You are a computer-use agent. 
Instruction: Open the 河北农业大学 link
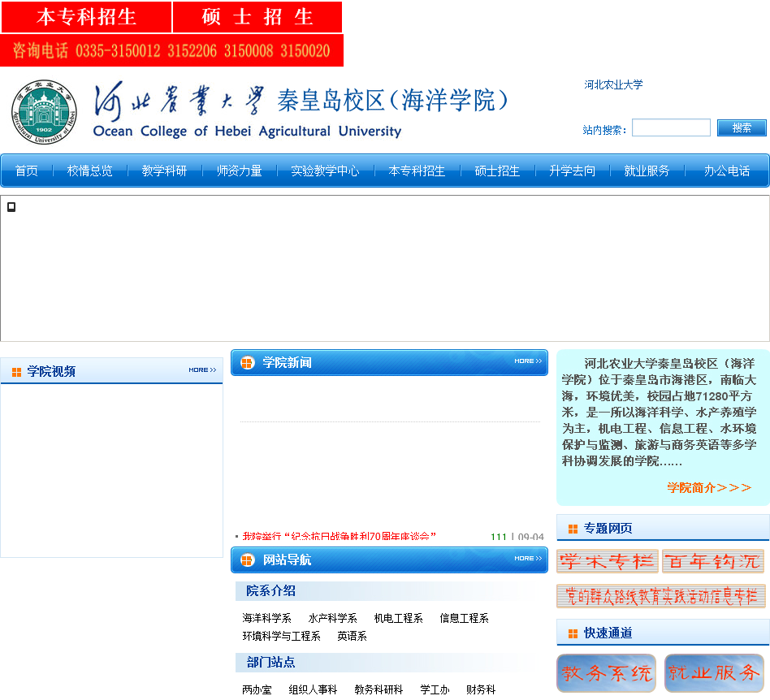613,85
